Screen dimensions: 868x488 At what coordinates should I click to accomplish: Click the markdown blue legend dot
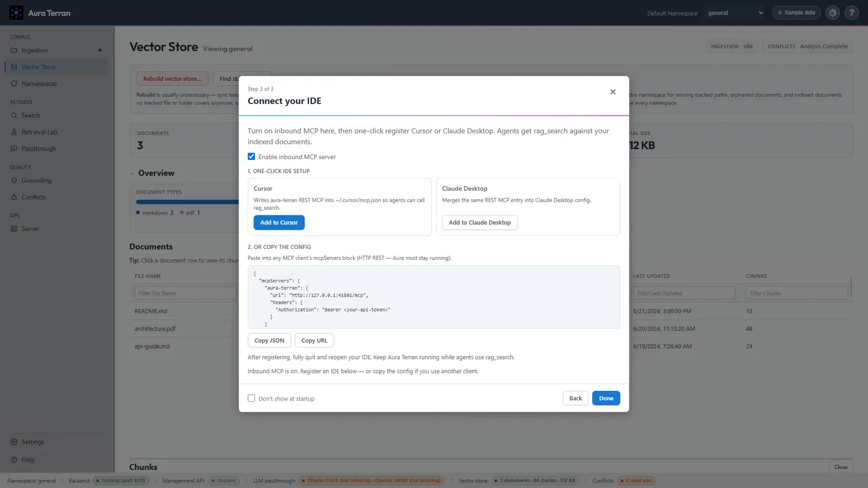pos(138,213)
